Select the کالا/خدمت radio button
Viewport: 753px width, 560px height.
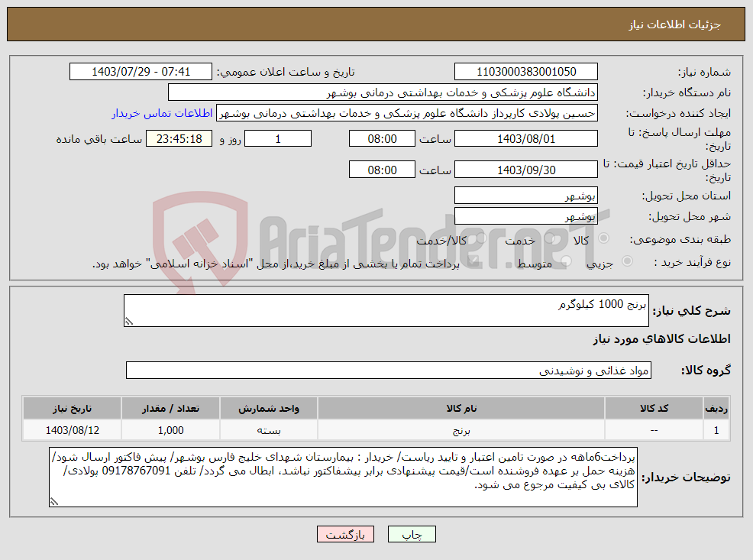click(482, 238)
